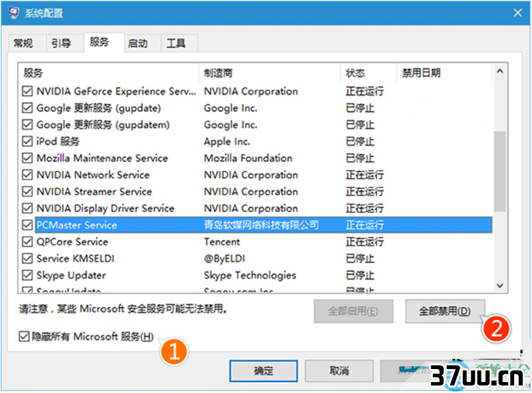
Task: Select the iPod 服务 row name
Action: pyautogui.click(x=57, y=141)
